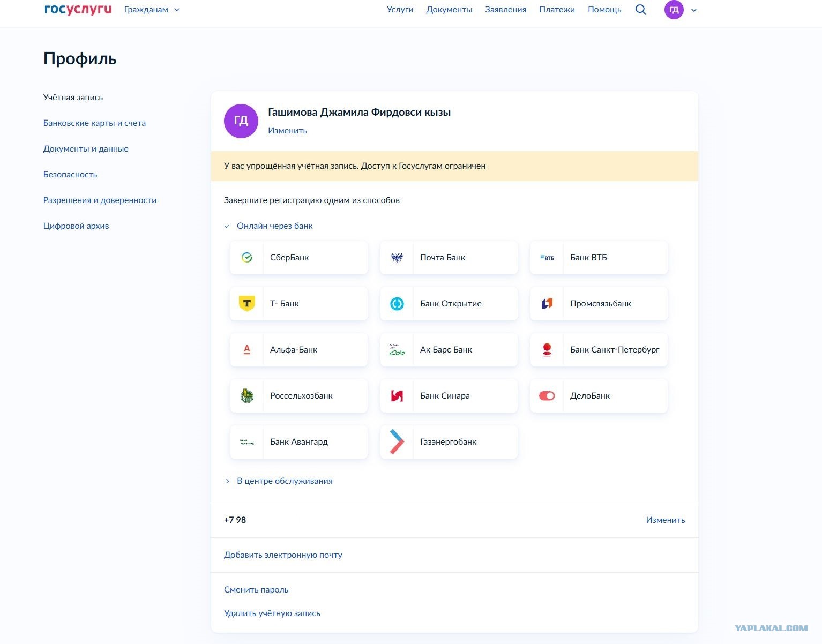Choose the СберБанк label text

pos(289,258)
